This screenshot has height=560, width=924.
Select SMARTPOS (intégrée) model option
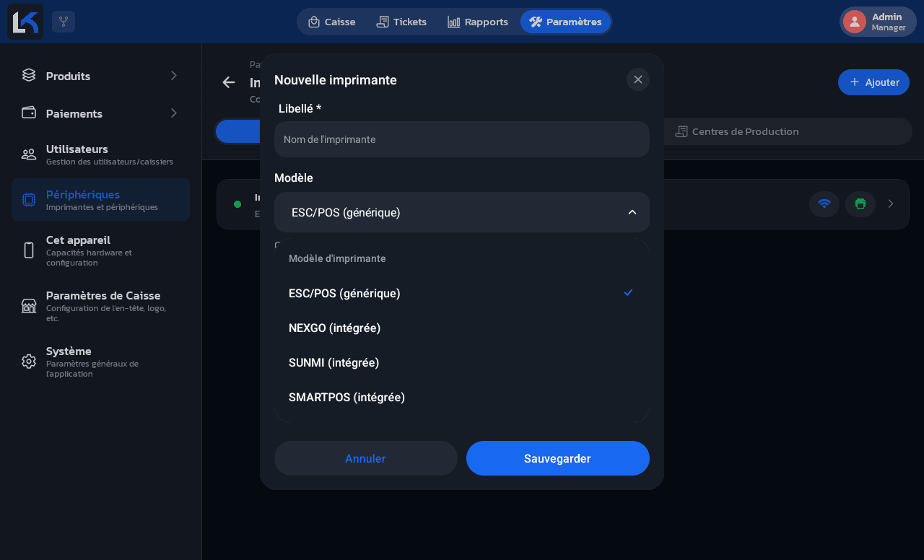tap(462, 397)
